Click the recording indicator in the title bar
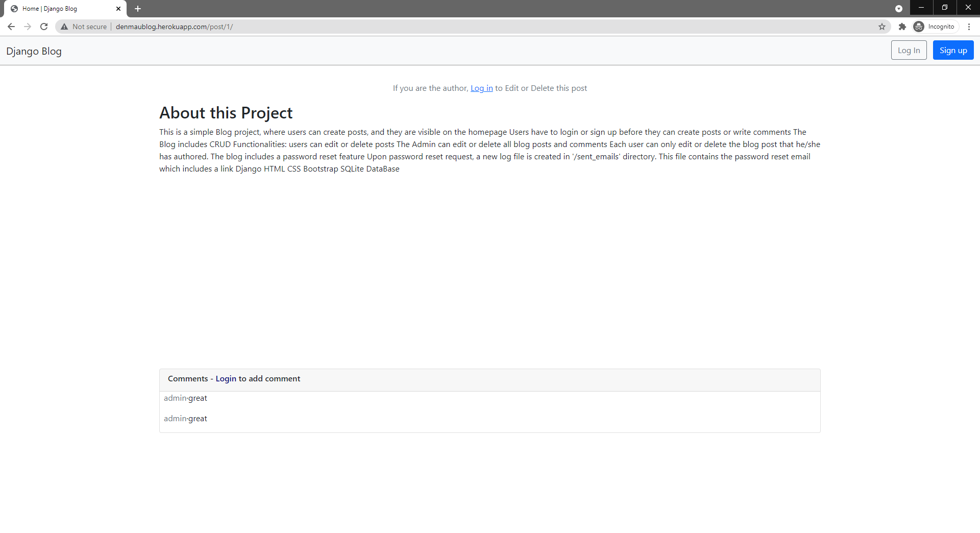 [899, 8]
